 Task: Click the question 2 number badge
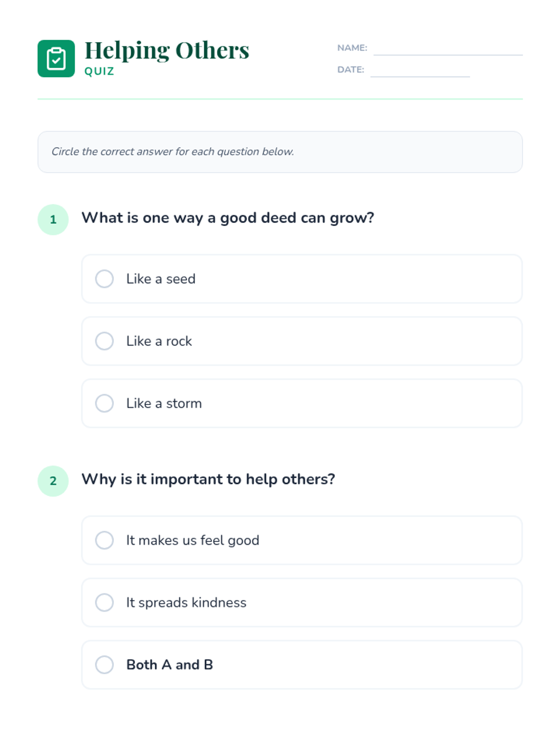53,481
